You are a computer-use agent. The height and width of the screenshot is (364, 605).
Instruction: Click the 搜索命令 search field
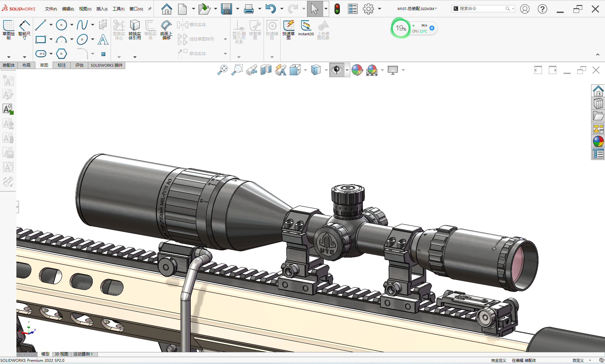pyautogui.click(x=483, y=9)
